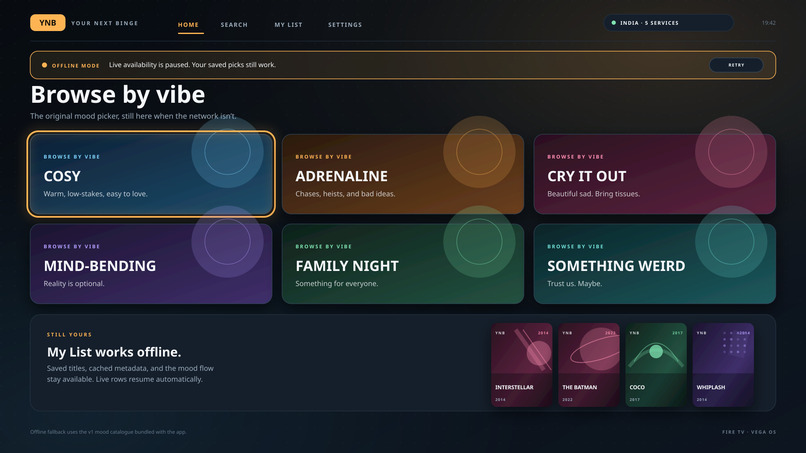Click the circle icon on Adrenaline card
This screenshot has width=806, height=453.
pyautogui.click(x=479, y=152)
